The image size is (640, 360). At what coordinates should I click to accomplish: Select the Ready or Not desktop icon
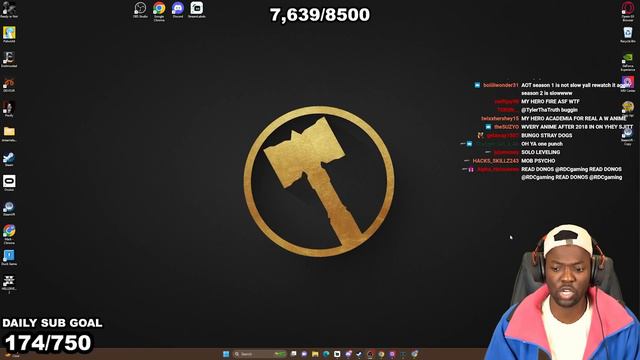[x=9, y=10]
